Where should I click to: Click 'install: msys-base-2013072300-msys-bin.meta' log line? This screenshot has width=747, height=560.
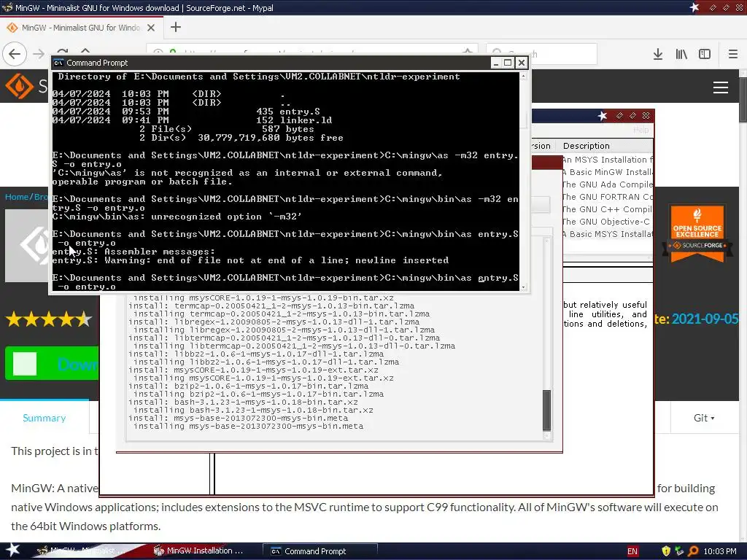tap(238, 418)
